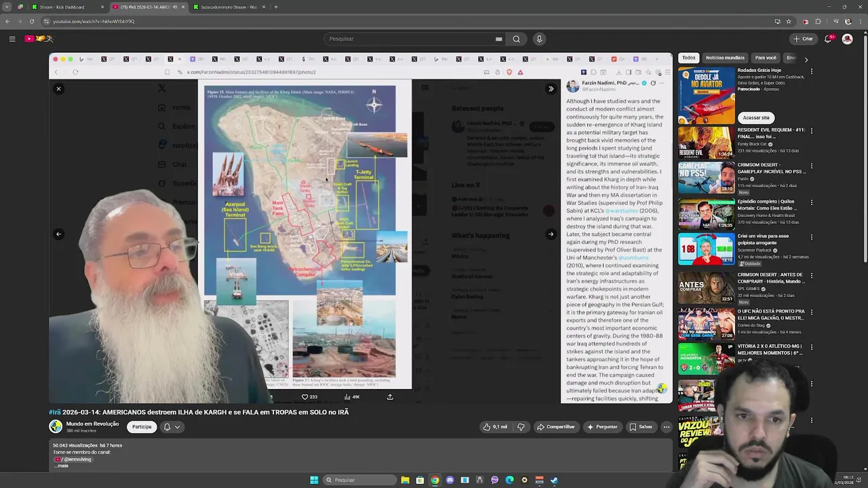The image size is (868, 488).
Task: Reload the page with browser refresh button
Action: click(x=32, y=21)
